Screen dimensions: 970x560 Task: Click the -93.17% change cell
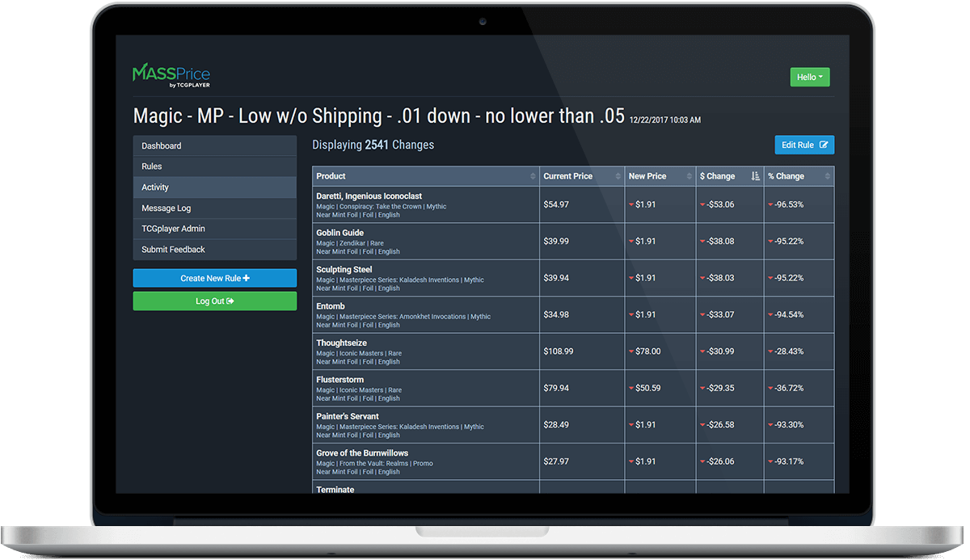799,461
